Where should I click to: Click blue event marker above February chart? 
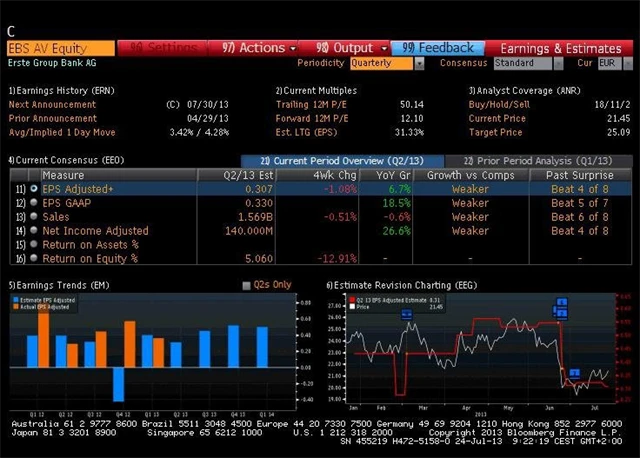click(x=407, y=314)
